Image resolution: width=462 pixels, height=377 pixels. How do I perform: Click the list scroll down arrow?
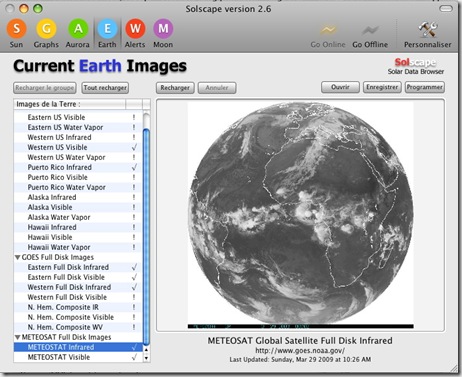(146, 358)
